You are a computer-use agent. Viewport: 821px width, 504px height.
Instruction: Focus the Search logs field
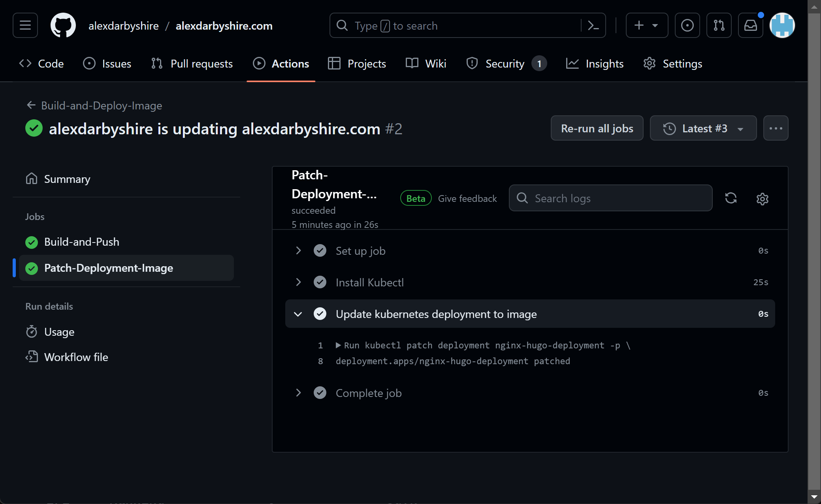click(610, 198)
